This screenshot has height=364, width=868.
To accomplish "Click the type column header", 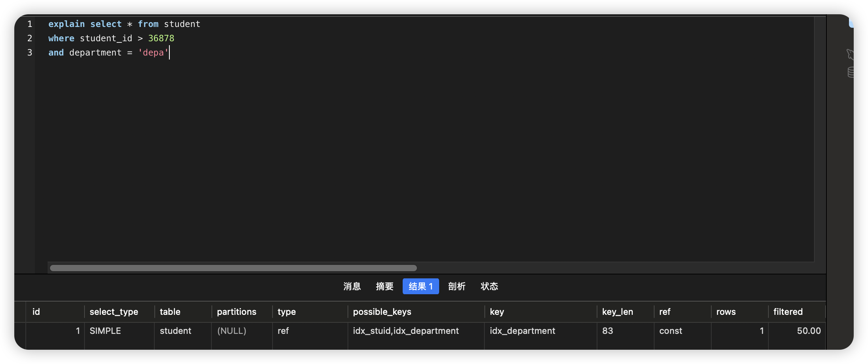I will (x=310, y=312).
